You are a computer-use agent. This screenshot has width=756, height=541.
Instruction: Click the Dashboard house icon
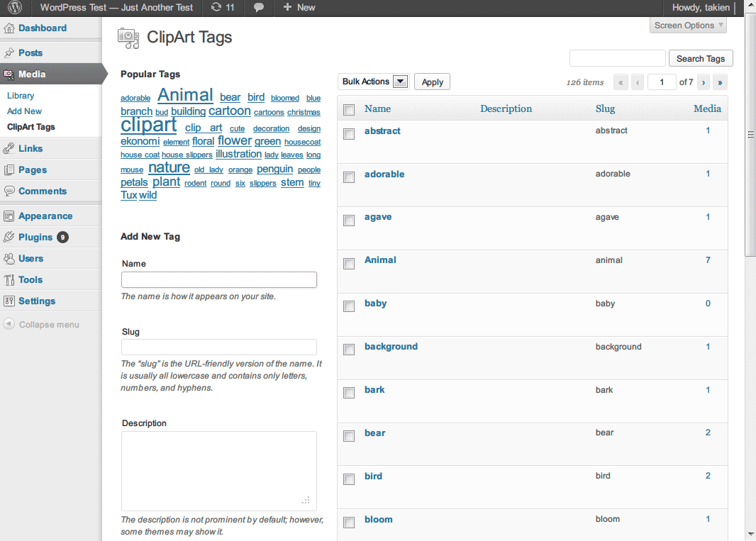point(9,28)
